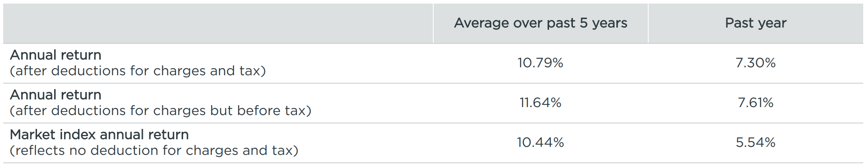The image size is (868, 168).
Task: Click the "Market index annual return" label
Action: click(99, 135)
